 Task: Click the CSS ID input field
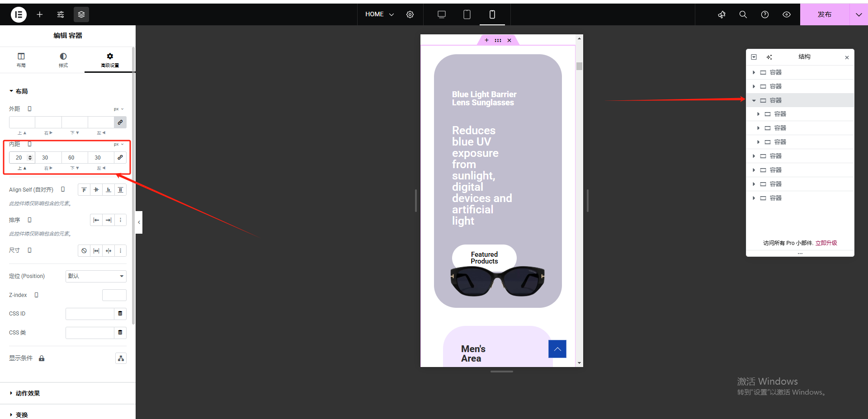coord(90,314)
